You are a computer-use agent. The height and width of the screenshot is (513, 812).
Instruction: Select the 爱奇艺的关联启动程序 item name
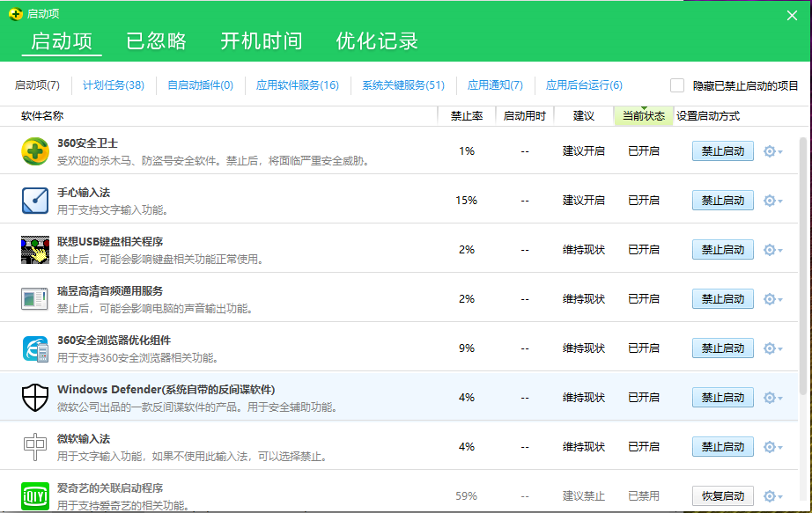110,488
